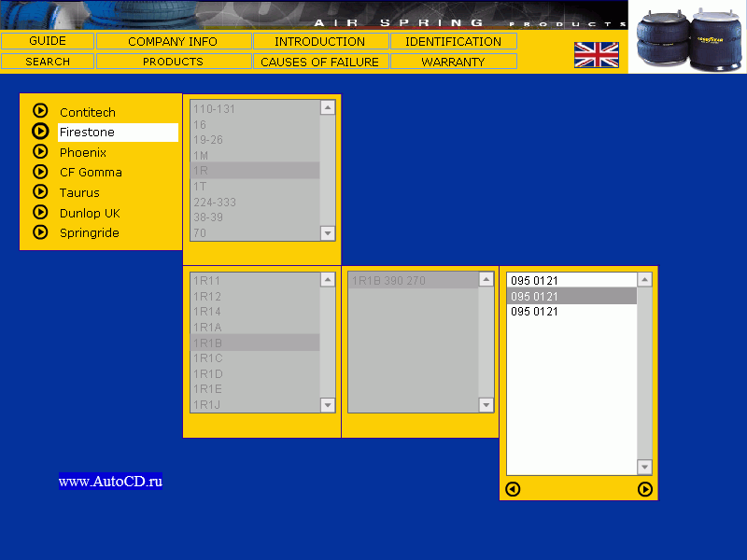Click the UK flag language icon
The height and width of the screenshot is (560, 747).
(x=597, y=55)
